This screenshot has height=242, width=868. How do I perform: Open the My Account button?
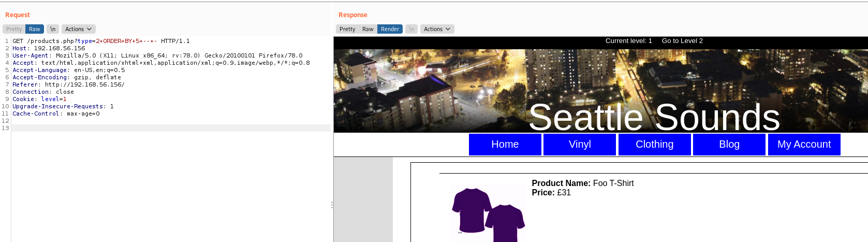click(x=804, y=144)
